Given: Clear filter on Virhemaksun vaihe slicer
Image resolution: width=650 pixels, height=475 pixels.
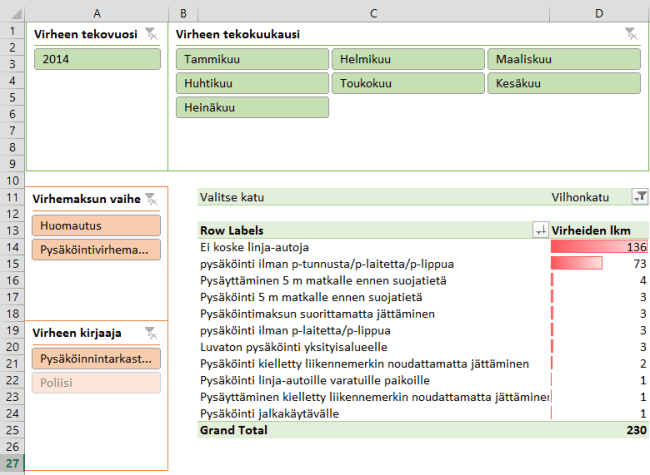Looking at the screenshot, I should [150, 198].
